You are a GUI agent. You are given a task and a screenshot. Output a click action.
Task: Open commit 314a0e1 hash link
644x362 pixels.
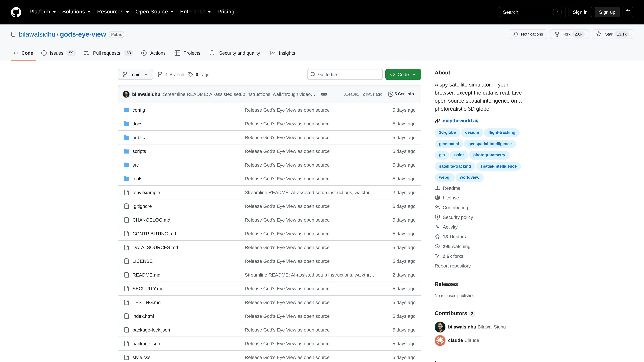tap(351, 94)
